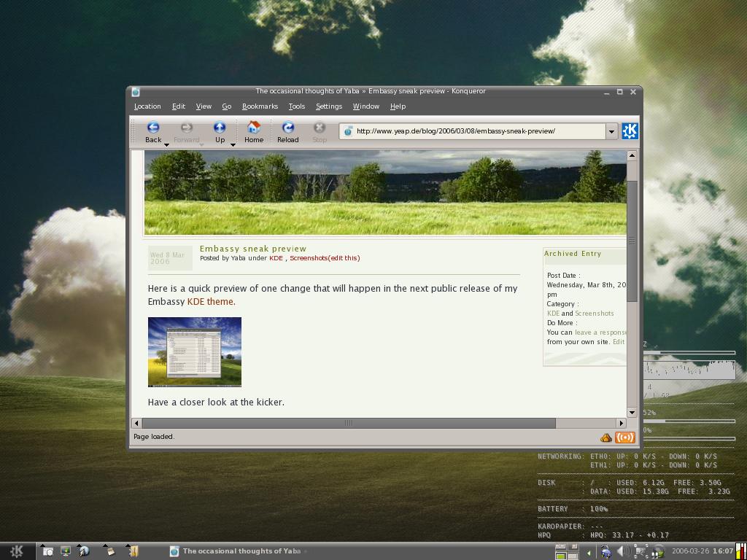Click the KDE gear throbber icon
This screenshot has height=560, width=747.
click(630, 131)
